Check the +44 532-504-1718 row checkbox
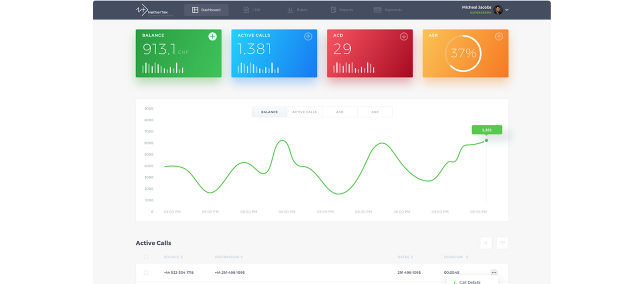644x284 pixels. click(146, 273)
